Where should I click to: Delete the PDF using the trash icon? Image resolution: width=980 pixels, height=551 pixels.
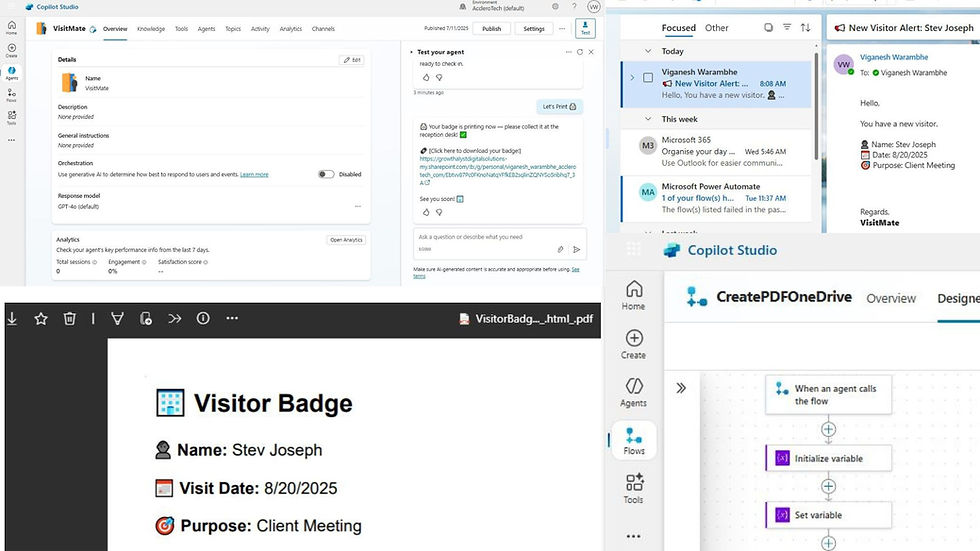tap(69, 319)
